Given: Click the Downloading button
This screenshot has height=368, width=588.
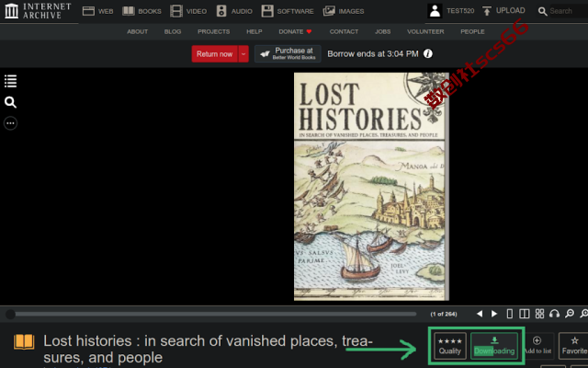Looking at the screenshot, I should coord(494,346).
